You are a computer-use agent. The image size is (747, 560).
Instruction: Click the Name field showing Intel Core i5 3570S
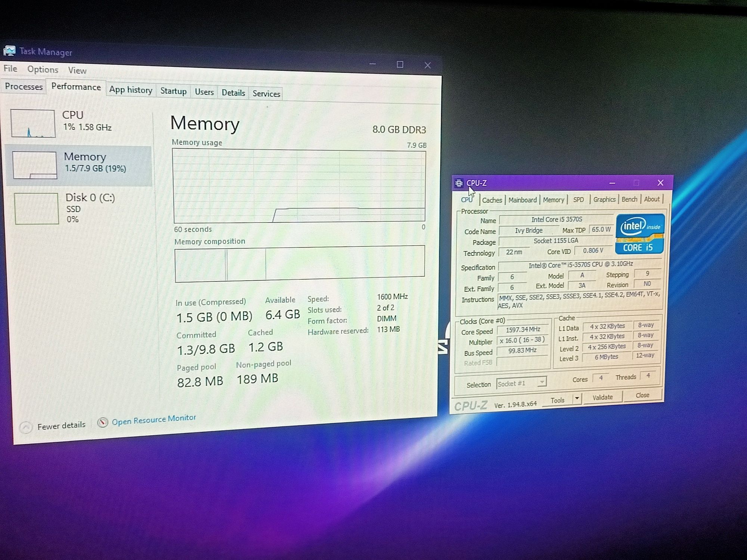pyautogui.click(x=557, y=220)
